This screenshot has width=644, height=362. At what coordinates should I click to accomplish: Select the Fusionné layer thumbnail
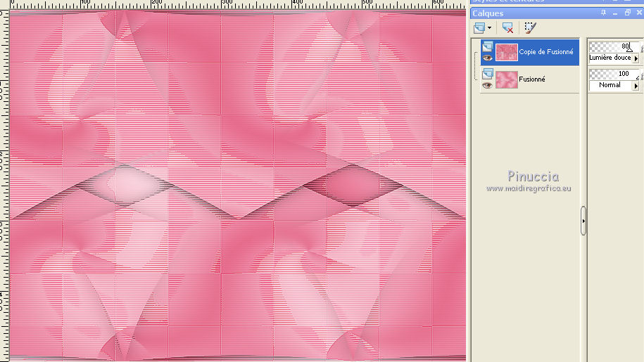click(x=507, y=79)
